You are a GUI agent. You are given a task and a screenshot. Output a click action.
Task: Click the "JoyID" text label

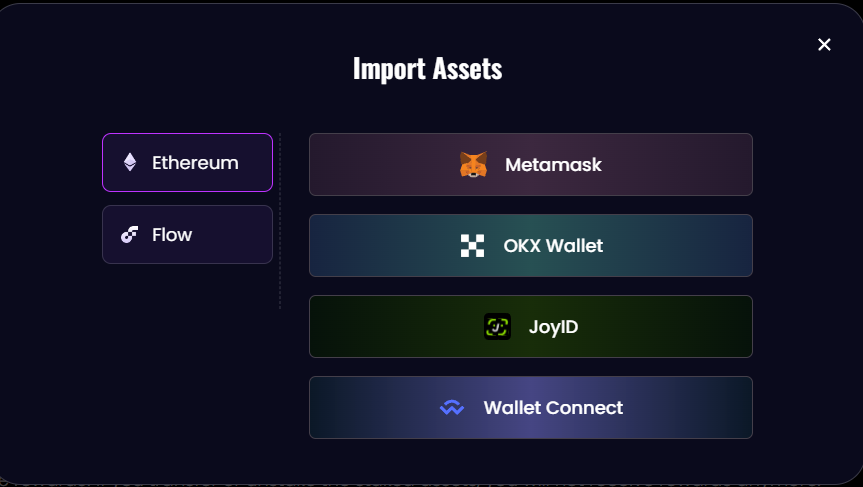point(553,327)
